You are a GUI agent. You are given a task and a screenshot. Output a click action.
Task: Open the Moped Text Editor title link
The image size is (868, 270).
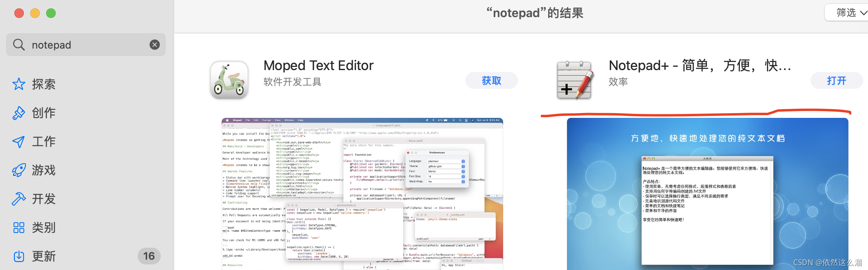[x=319, y=65]
